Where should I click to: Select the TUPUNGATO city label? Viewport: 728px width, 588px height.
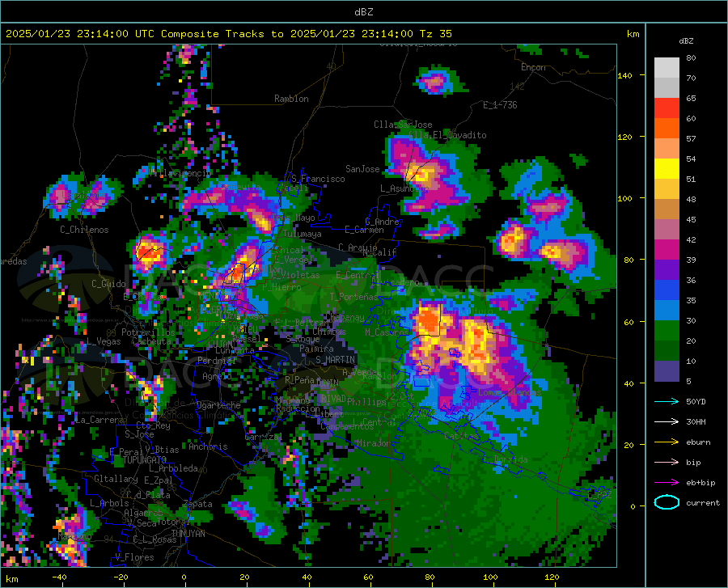coord(145,460)
